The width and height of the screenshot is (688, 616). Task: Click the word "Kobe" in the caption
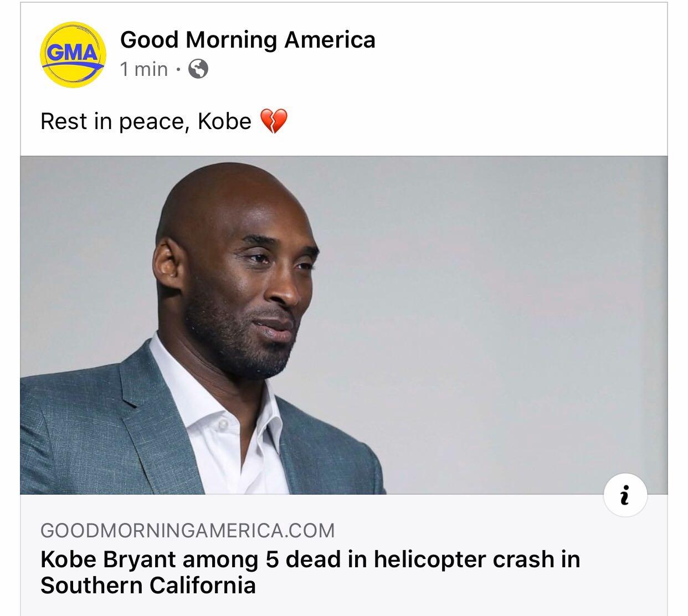pos(224,121)
